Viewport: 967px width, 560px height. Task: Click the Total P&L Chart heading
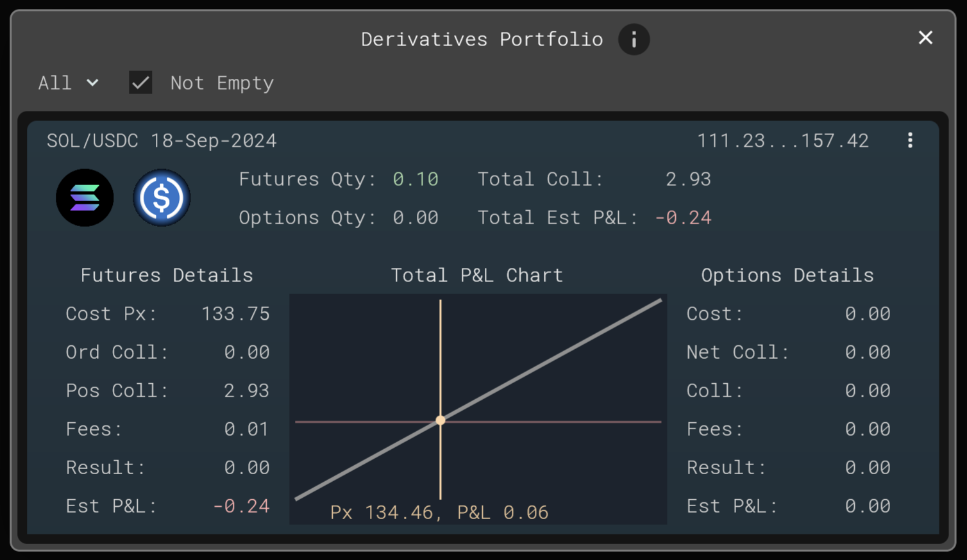[476, 275]
